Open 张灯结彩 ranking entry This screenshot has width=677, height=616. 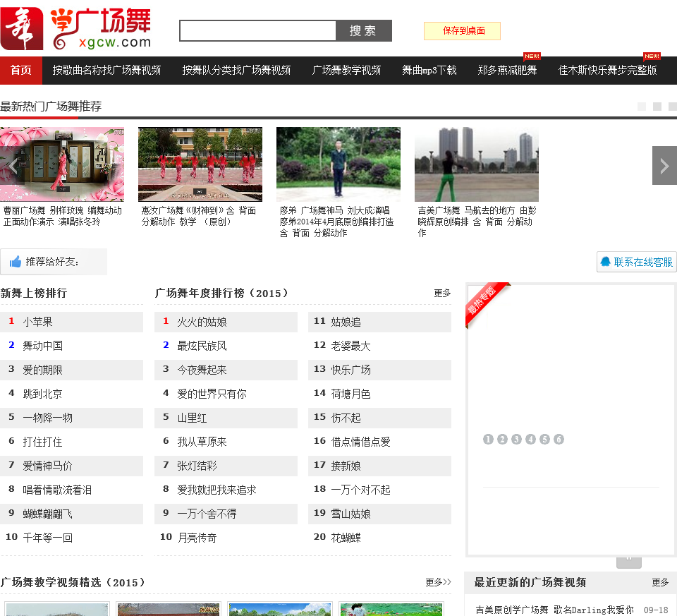coord(197,466)
